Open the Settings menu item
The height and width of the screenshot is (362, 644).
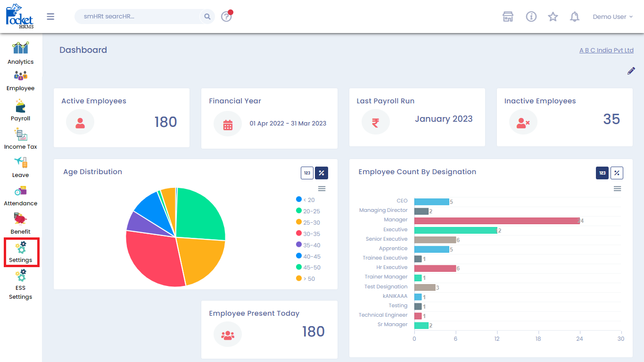[21, 253]
